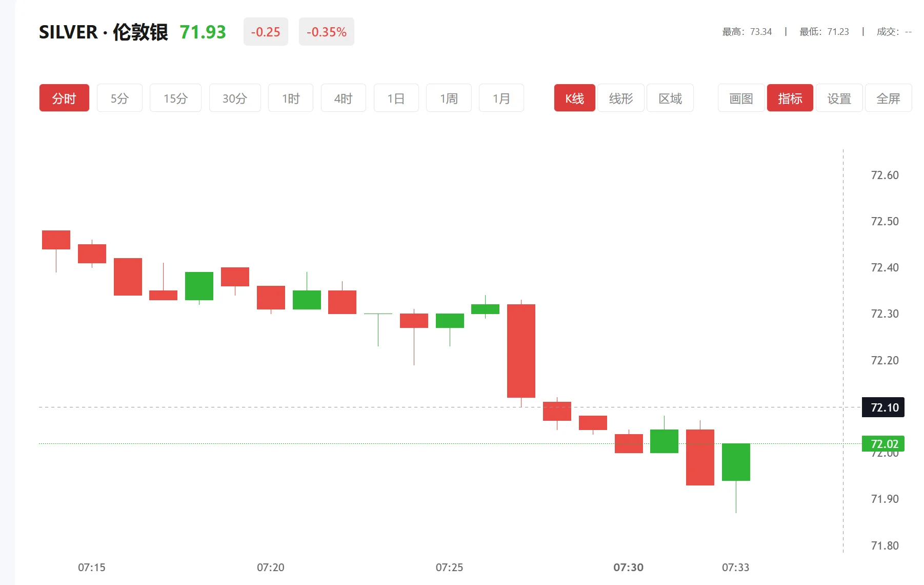Click the tall red candle near 07:27
This screenshot has height=585, width=924.
pos(521,350)
